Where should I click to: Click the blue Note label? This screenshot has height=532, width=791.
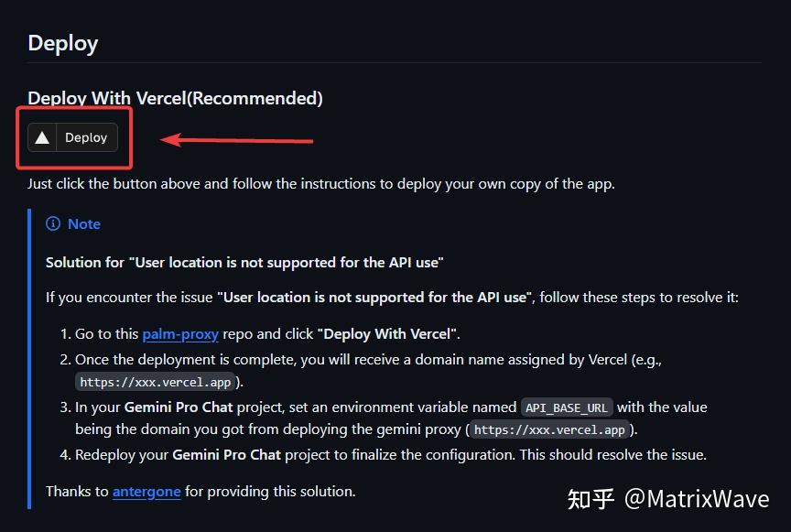click(83, 224)
